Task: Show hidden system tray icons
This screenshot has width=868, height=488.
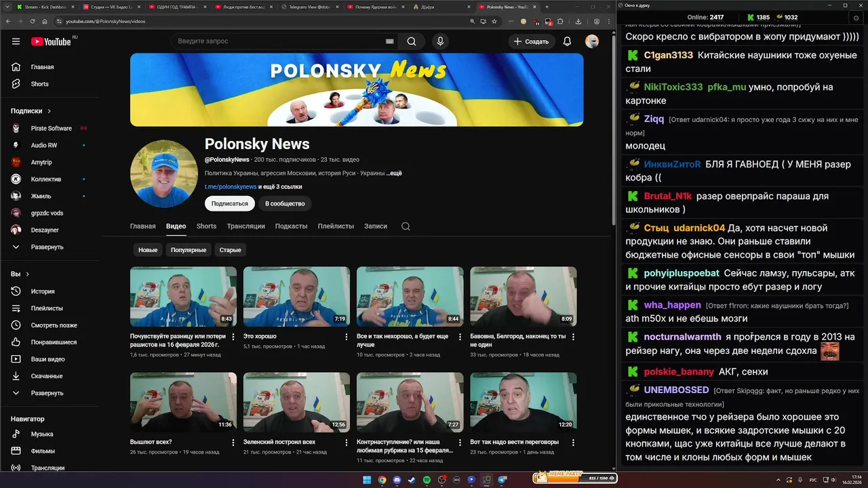Action: click(x=778, y=480)
